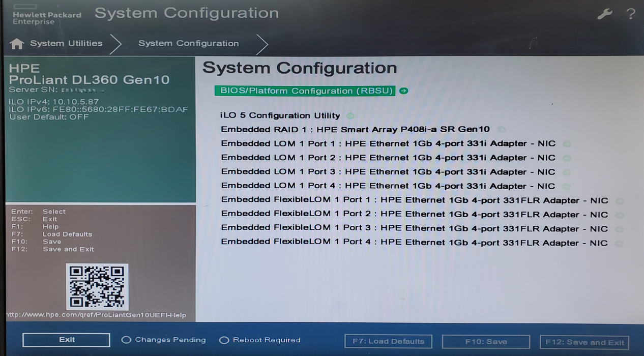
Task: Click arrow icon beside FlexibleLOM 1 Port 2
Action: (x=619, y=215)
